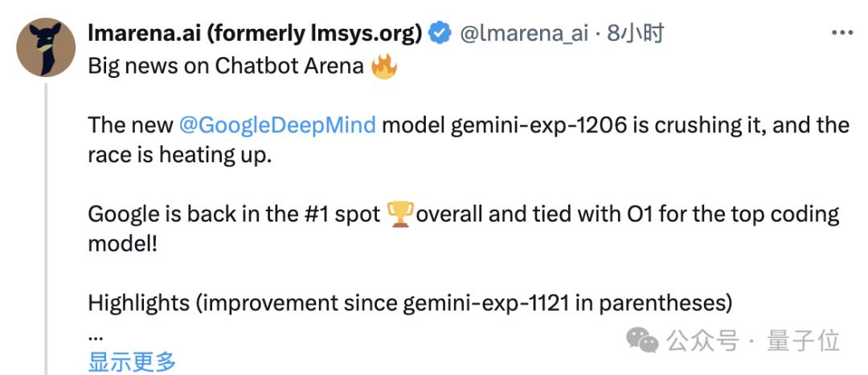Click the trophy emoji in the tweet
This screenshot has height=375, width=868.
pos(399,214)
